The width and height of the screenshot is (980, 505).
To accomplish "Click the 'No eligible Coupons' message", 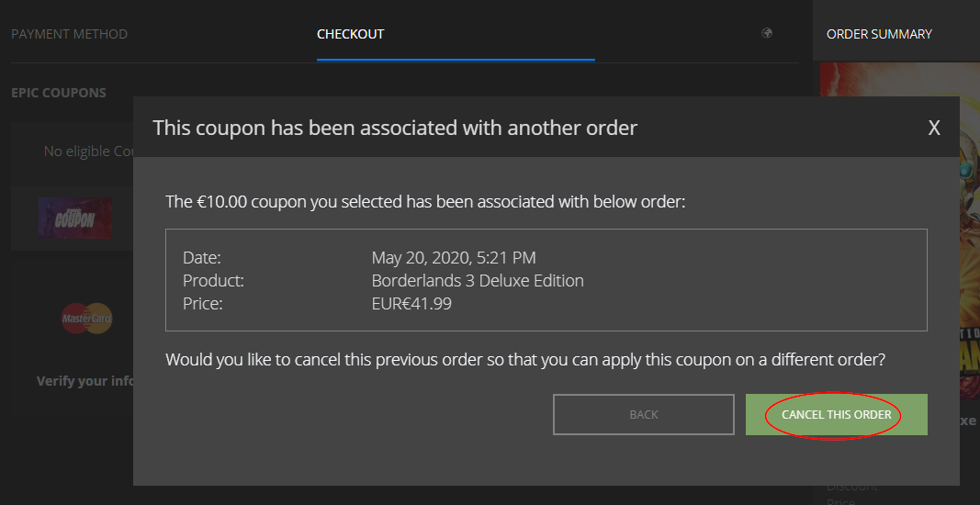I will tap(88, 151).
